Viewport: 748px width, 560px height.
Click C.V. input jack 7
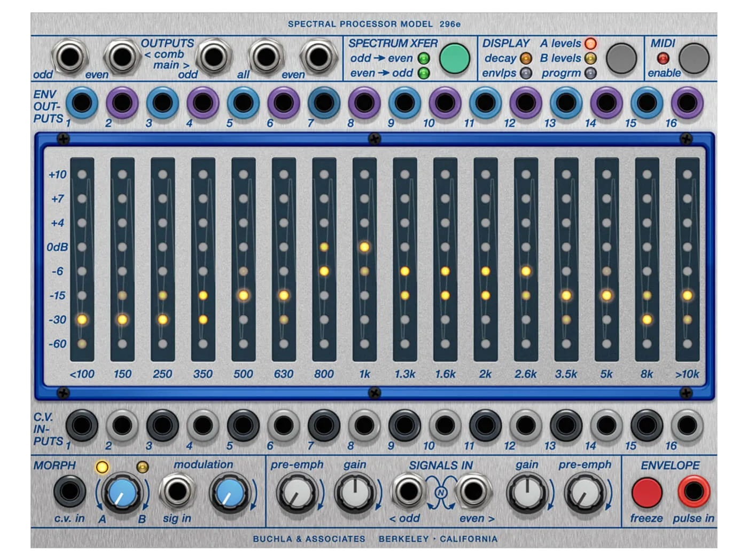point(324,425)
